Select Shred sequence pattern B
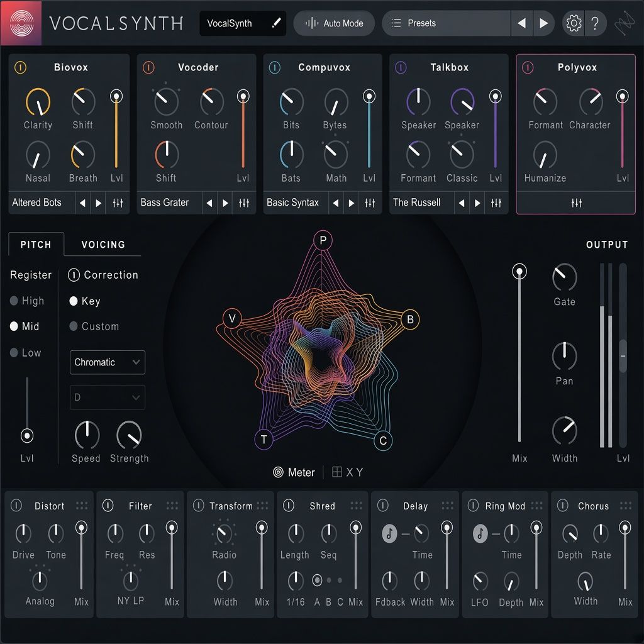644x644 pixels. coord(328,580)
